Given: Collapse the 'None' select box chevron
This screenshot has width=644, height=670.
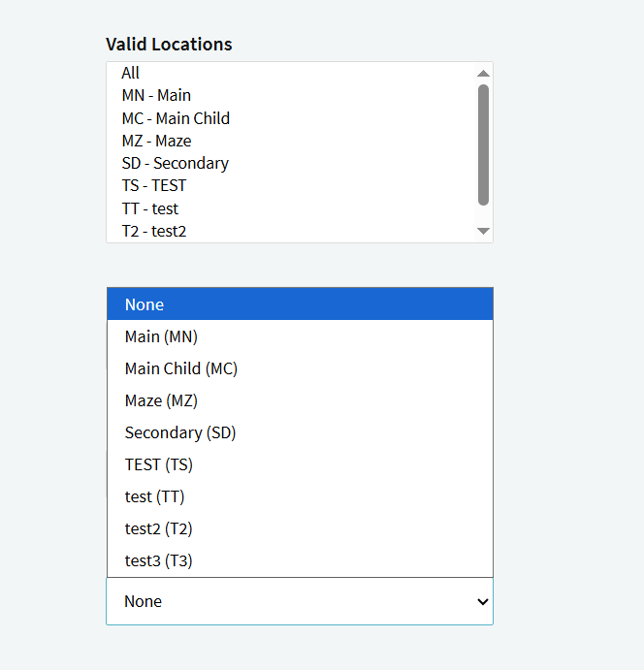Looking at the screenshot, I should click(482, 602).
